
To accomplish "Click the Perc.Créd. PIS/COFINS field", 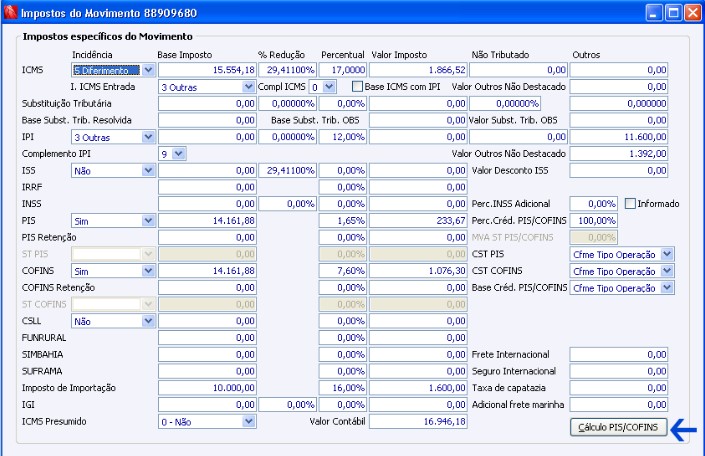I will [x=593, y=221].
